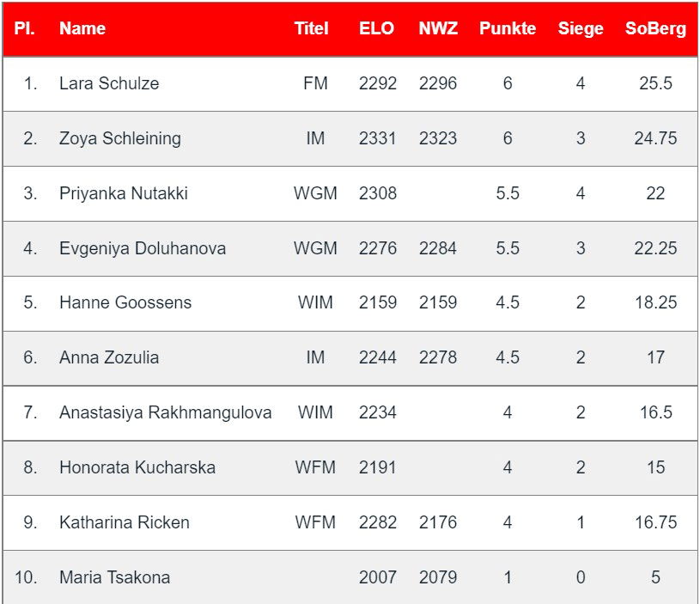Click the ELO column header
The width and height of the screenshot is (700, 604).
(x=377, y=28)
